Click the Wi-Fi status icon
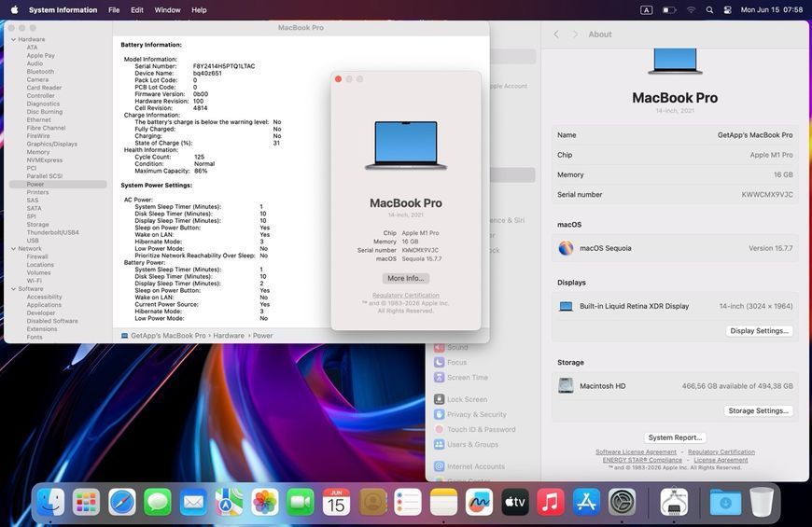This screenshot has width=812, height=527. coord(691,10)
